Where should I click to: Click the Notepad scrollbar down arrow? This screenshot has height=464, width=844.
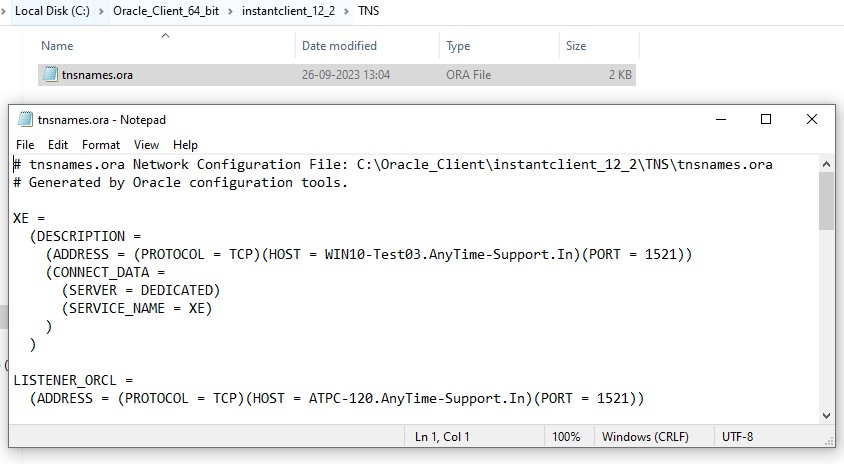coord(826,415)
